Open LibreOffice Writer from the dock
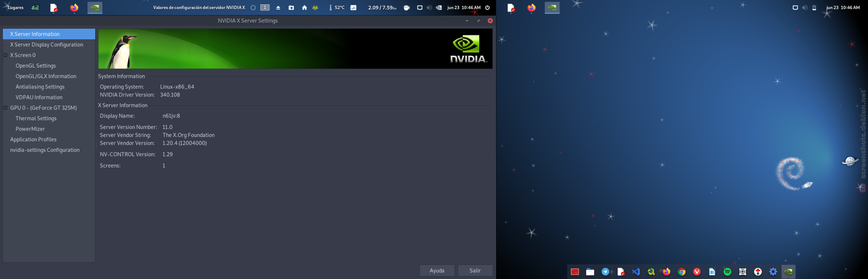This screenshot has width=868, height=279. tap(712, 272)
